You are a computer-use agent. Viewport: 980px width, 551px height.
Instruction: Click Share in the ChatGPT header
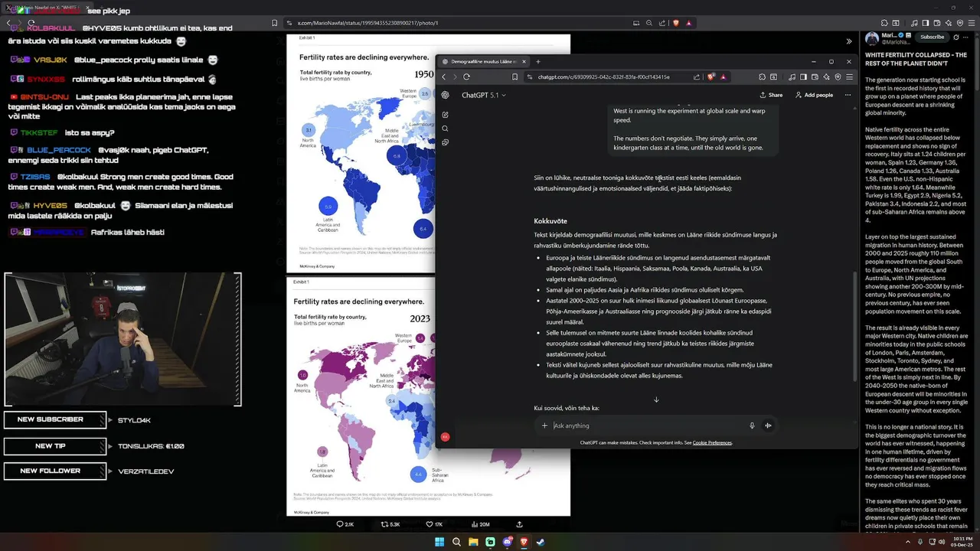(x=771, y=95)
